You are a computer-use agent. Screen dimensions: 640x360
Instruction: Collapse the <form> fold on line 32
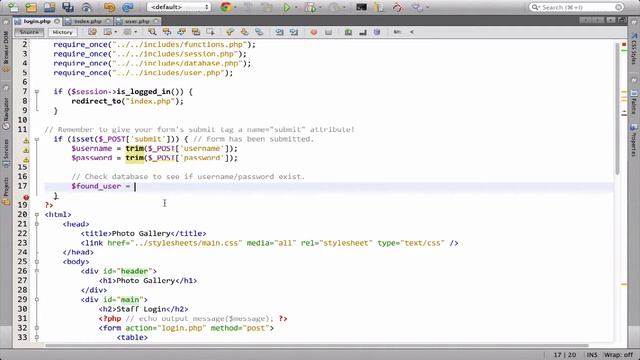tap(37, 328)
